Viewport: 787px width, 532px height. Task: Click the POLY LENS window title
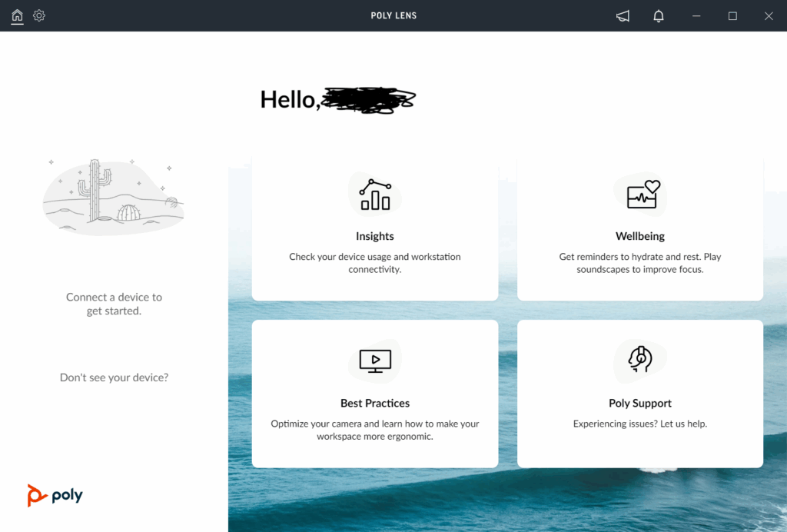click(x=393, y=15)
